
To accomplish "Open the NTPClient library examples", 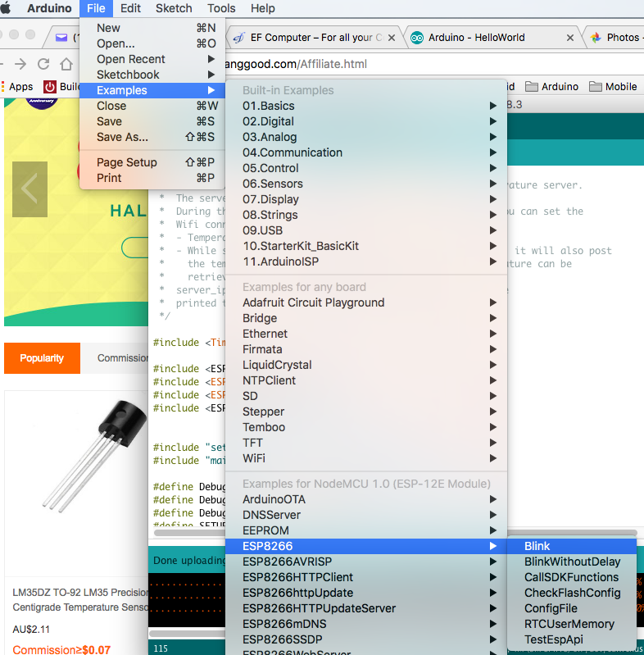I will (366, 380).
